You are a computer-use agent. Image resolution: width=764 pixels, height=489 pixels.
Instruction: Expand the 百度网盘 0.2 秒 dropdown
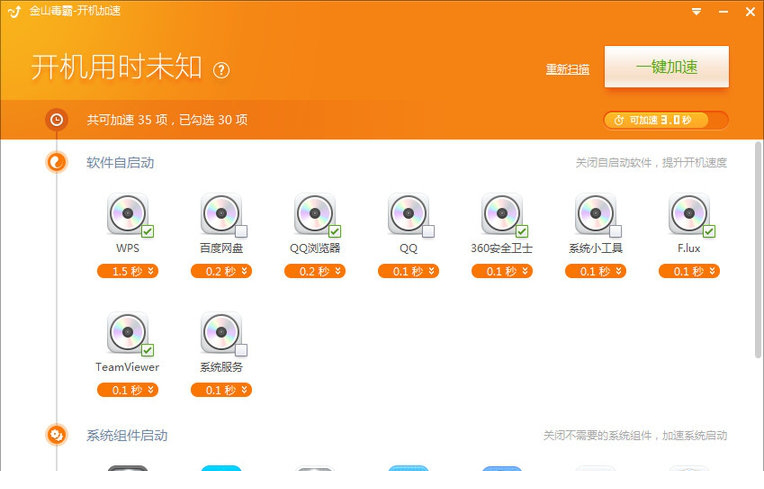(221, 271)
